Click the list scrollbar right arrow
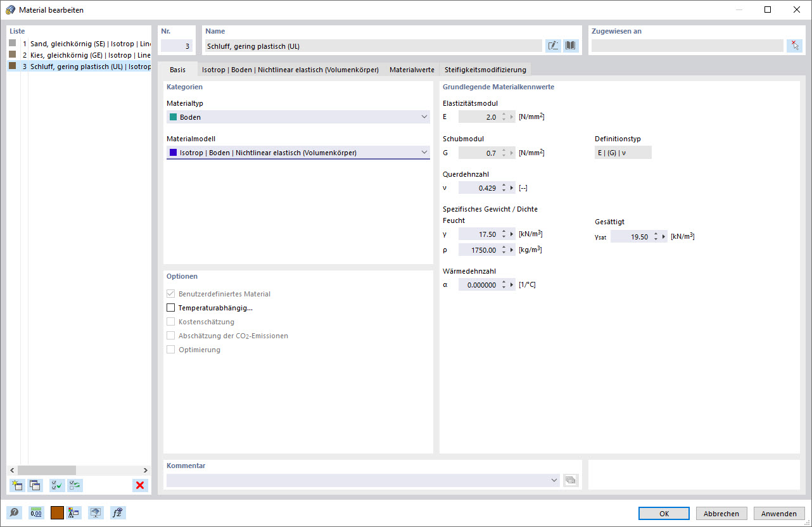The height and width of the screenshot is (527, 812). (146, 470)
